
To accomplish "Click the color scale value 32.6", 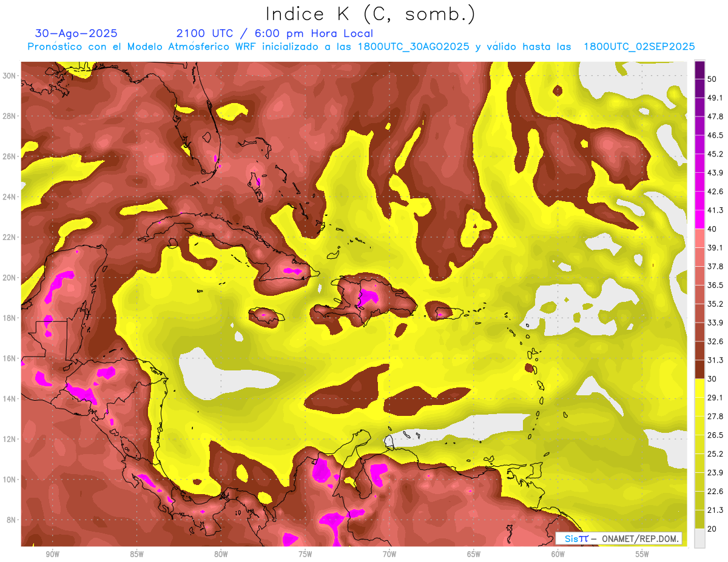I will 715,341.
